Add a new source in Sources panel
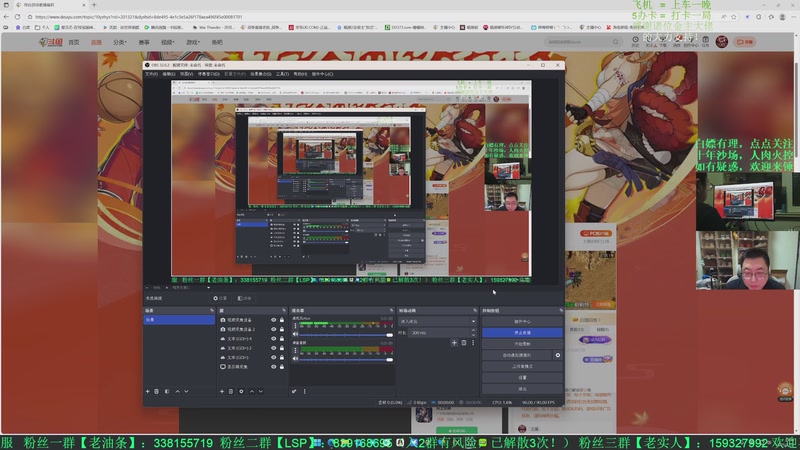Screen dimensions: 800x450 click(222, 391)
